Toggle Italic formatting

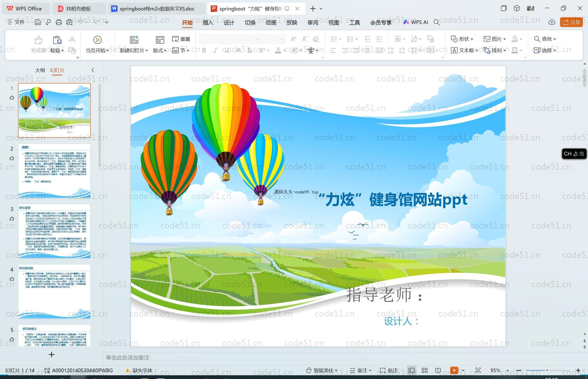point(215,50)
